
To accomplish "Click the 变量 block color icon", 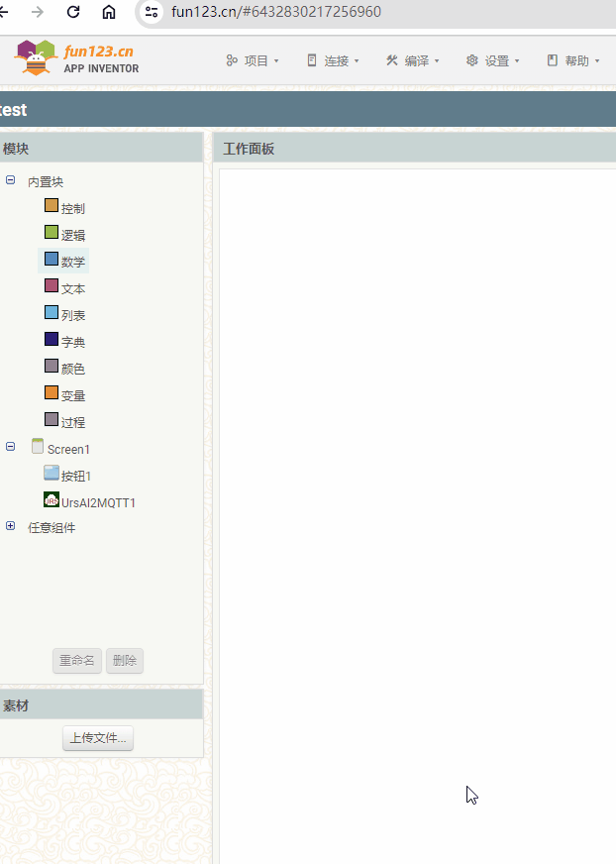I will coord(51,392).
